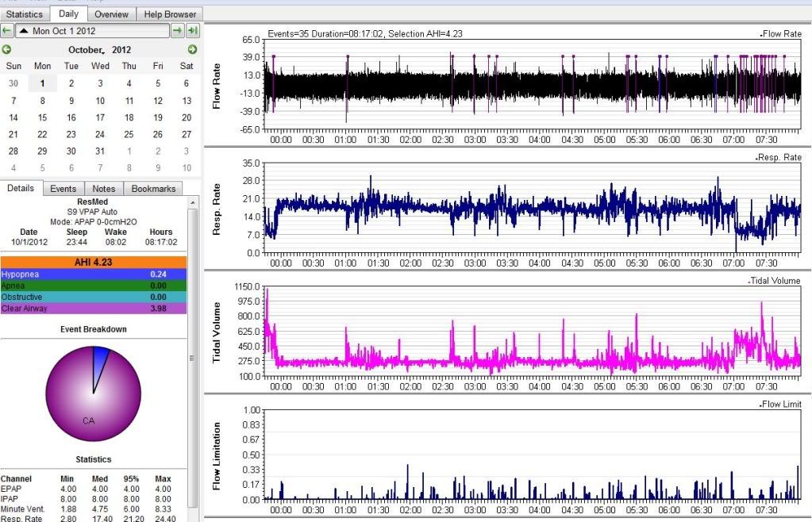This screenshot has height=522, width=812.
Task: Jump to most recent day arrow
Action: [x=193, y=31]
